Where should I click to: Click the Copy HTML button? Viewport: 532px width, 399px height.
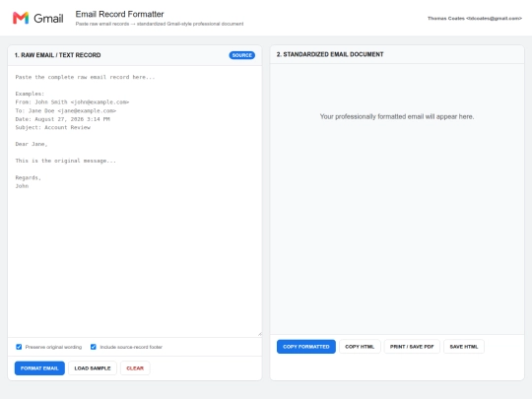[360, 347]
